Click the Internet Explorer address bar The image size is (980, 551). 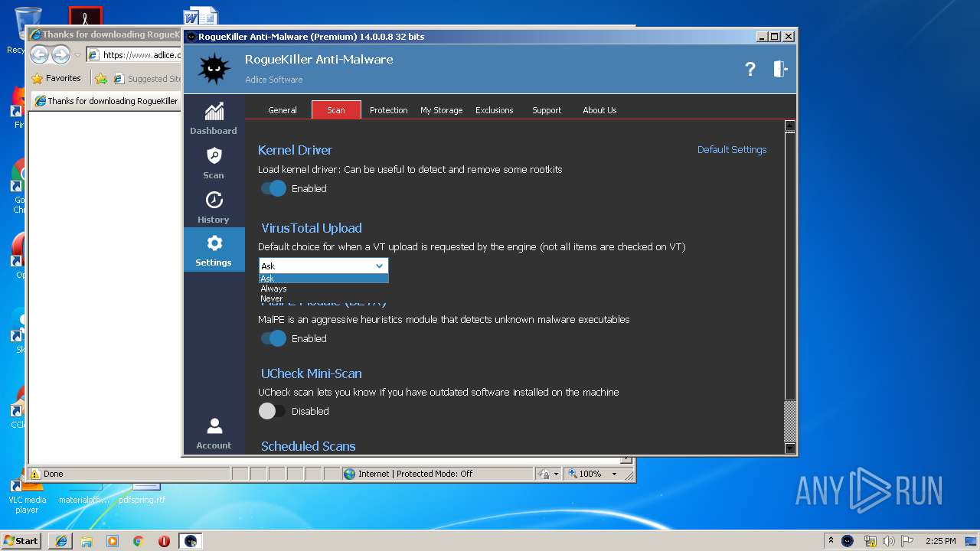click(134, 55)
